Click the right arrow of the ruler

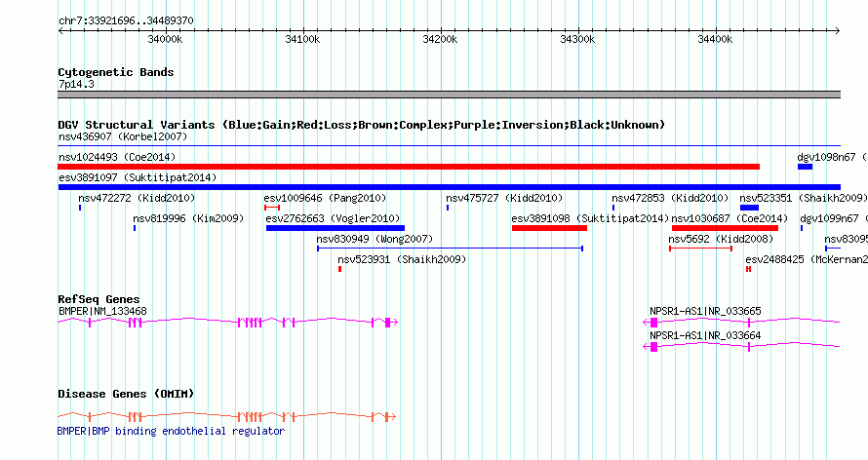tap(838, 31)
